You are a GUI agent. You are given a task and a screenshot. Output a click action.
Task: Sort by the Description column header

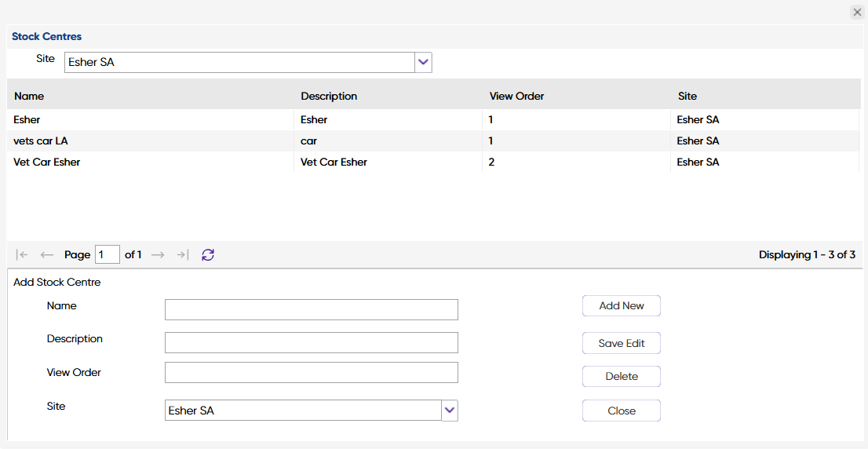(329, 97)
